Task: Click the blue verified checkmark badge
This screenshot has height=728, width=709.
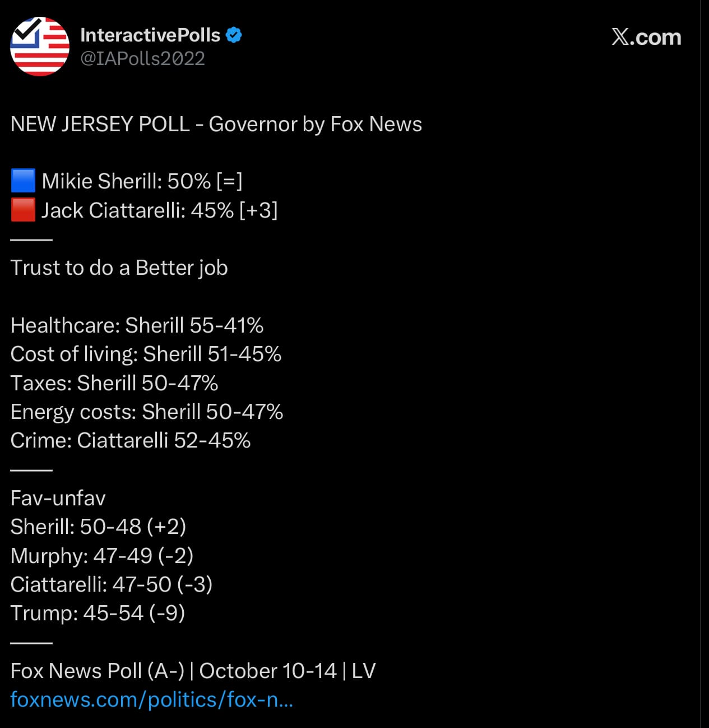Action: pyautogui.click(x=234, y=35)
